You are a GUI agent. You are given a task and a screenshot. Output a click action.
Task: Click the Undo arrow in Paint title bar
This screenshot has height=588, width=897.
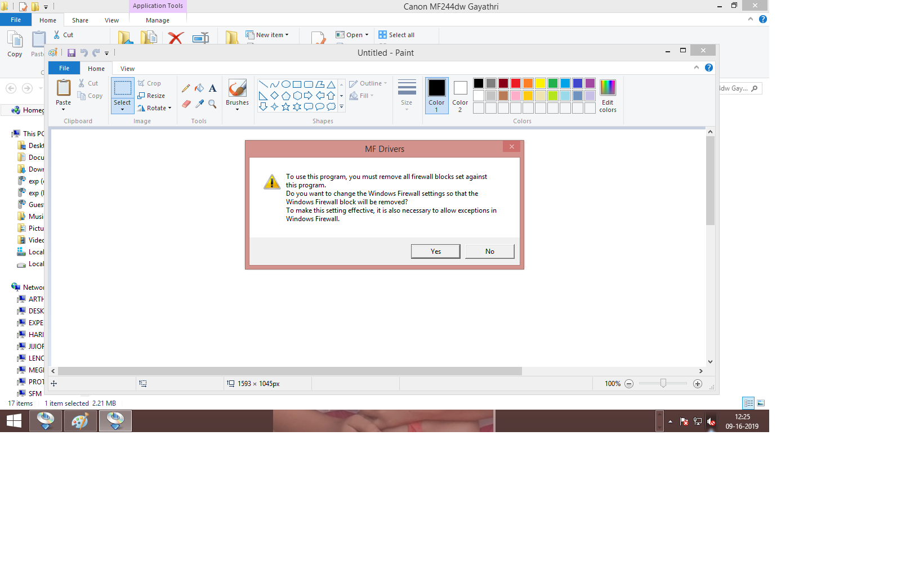pos(84,53)
